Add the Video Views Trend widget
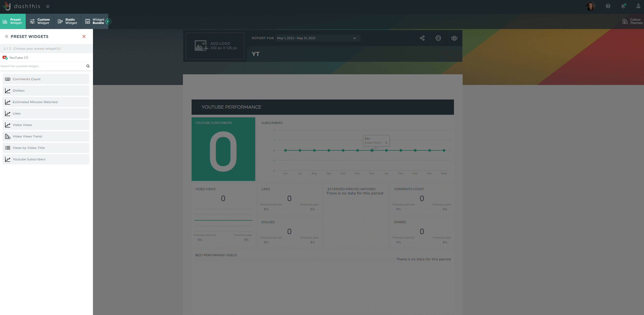Image resolution: width=644 pixels, height=315 pixels. [x=46, y=136]
